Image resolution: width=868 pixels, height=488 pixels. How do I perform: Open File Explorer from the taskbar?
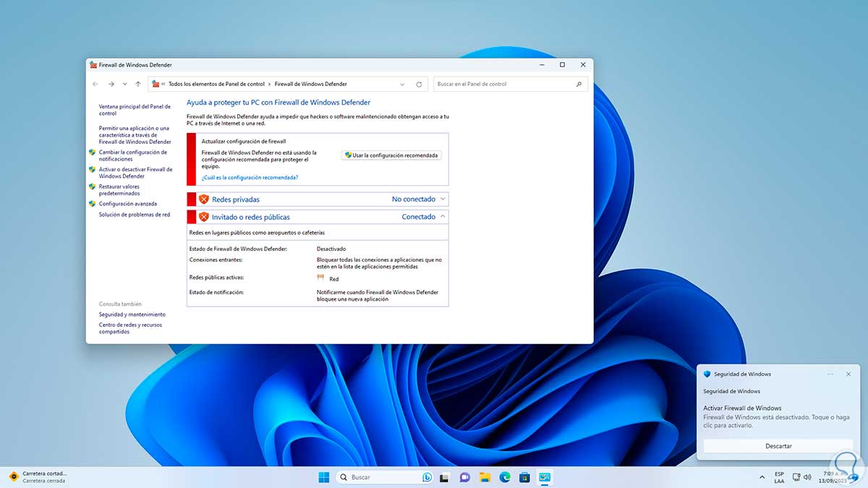tap(485, 477)
